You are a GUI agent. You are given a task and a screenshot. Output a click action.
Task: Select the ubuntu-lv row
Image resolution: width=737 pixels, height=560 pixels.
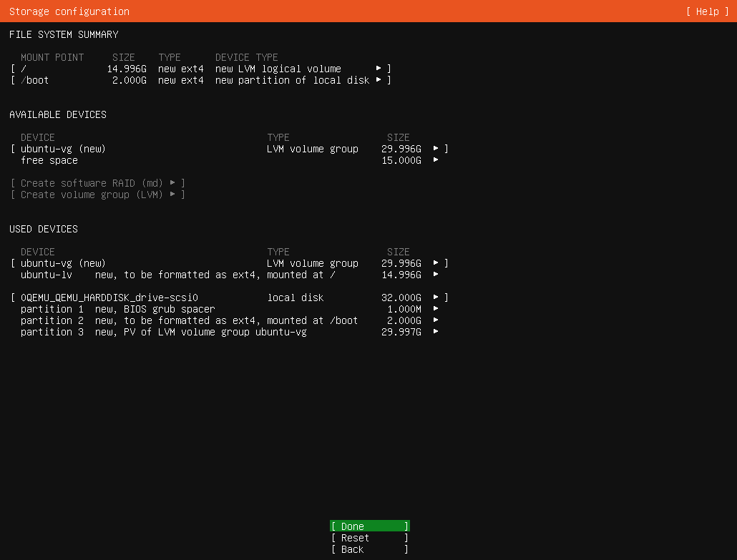[x=230, y=275]
